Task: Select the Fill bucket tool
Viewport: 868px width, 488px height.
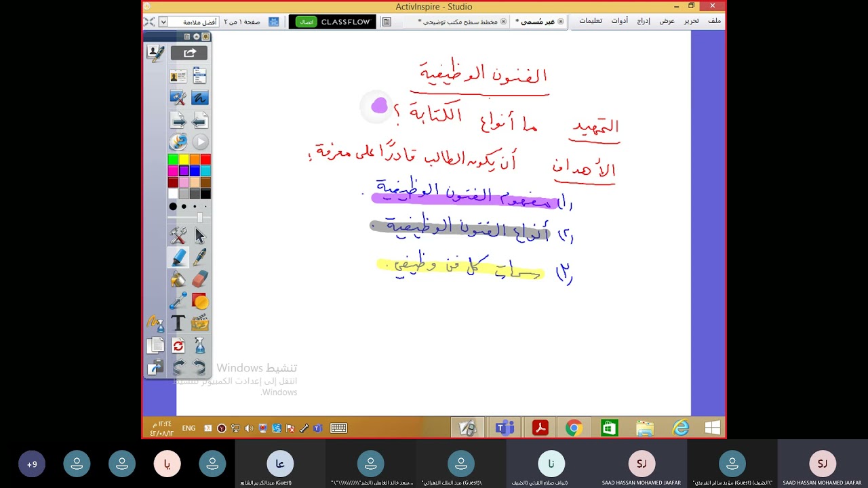Action: coord(178,279)
